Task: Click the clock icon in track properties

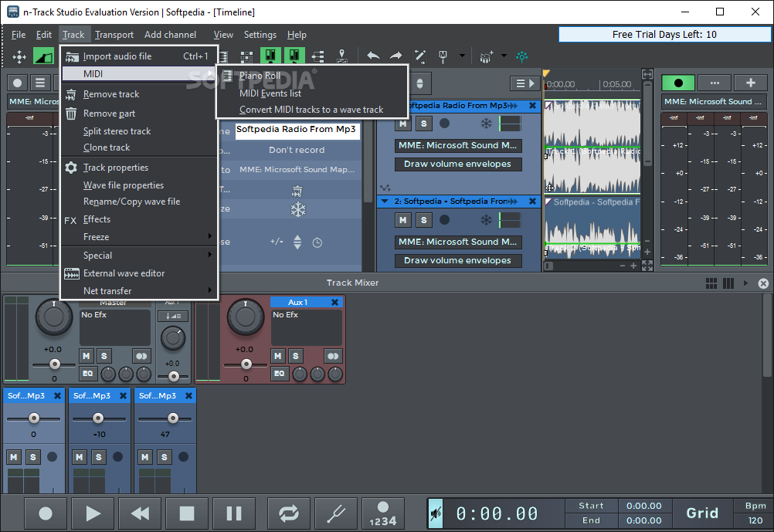Action: pyautogui.click(x=317, y=242)
